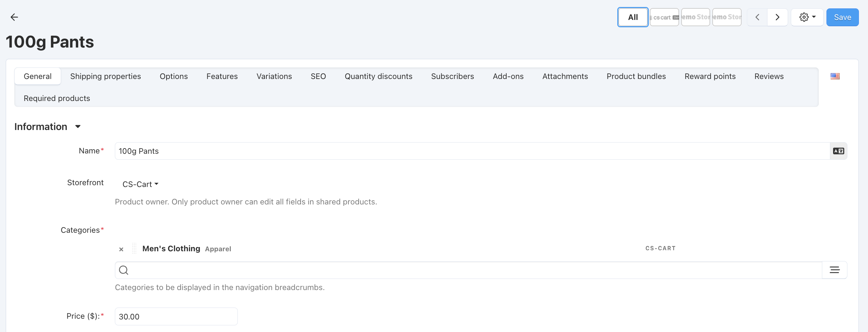
Task: Open the Add-ons tab
Action: click(508, 76)
